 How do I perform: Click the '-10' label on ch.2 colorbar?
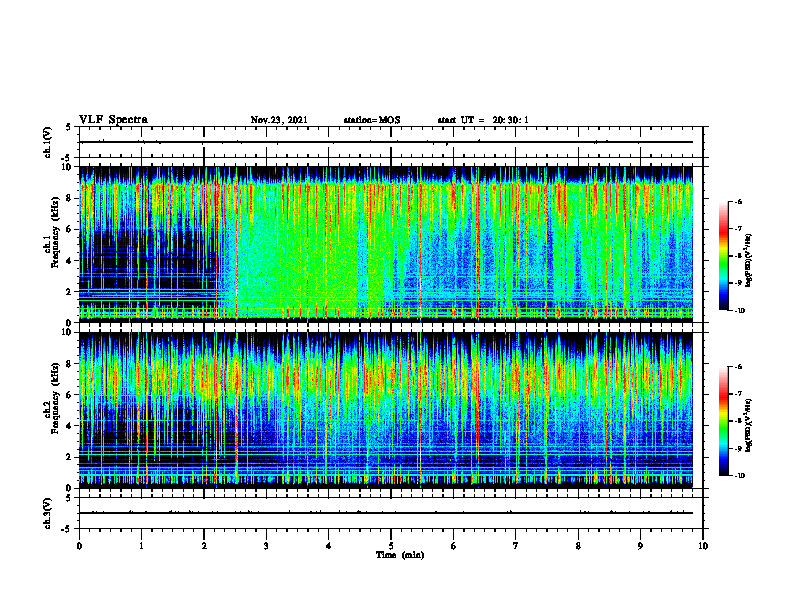739,475
